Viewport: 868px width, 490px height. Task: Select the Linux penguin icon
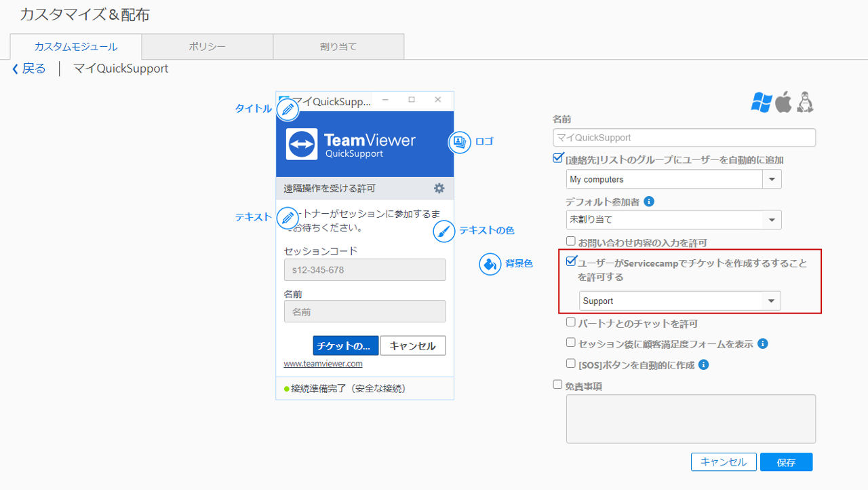805,102
